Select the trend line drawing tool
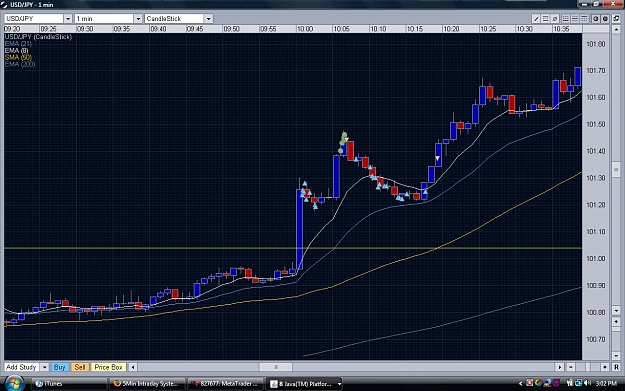Viewport: 625px width, 391px height. [536, 19]
